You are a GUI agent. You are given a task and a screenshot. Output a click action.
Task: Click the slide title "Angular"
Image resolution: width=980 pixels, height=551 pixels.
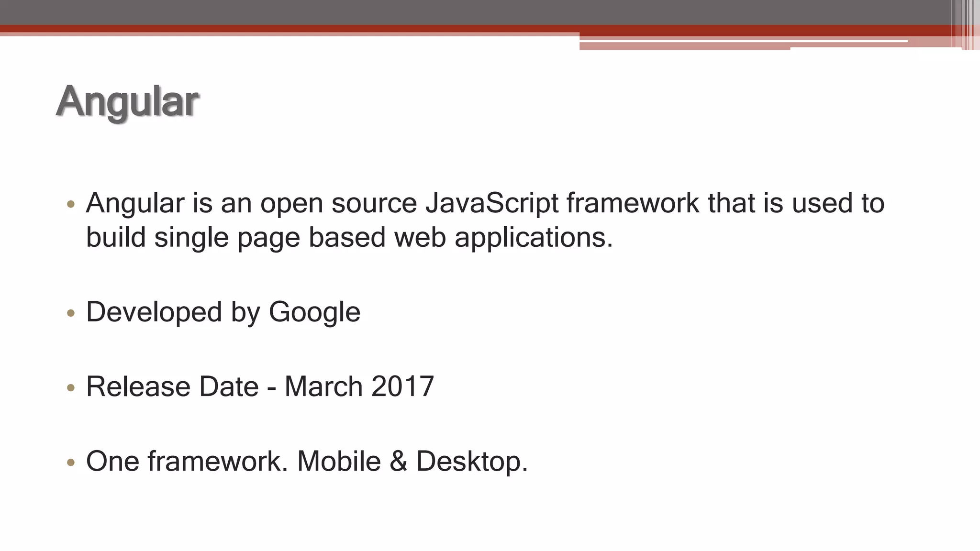point(127,102)
